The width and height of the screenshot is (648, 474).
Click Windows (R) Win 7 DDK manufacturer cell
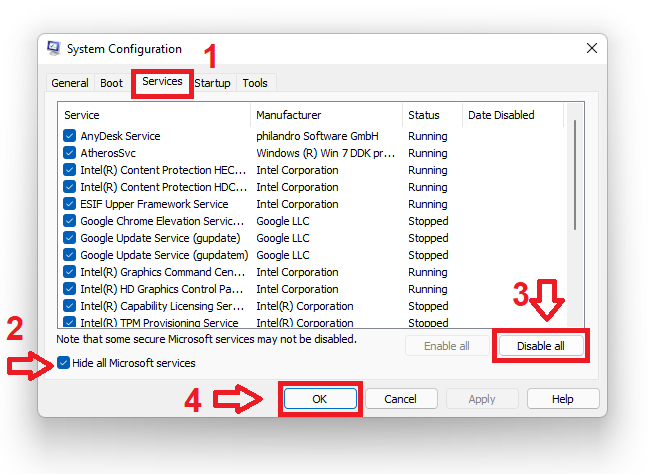(326, 153)
